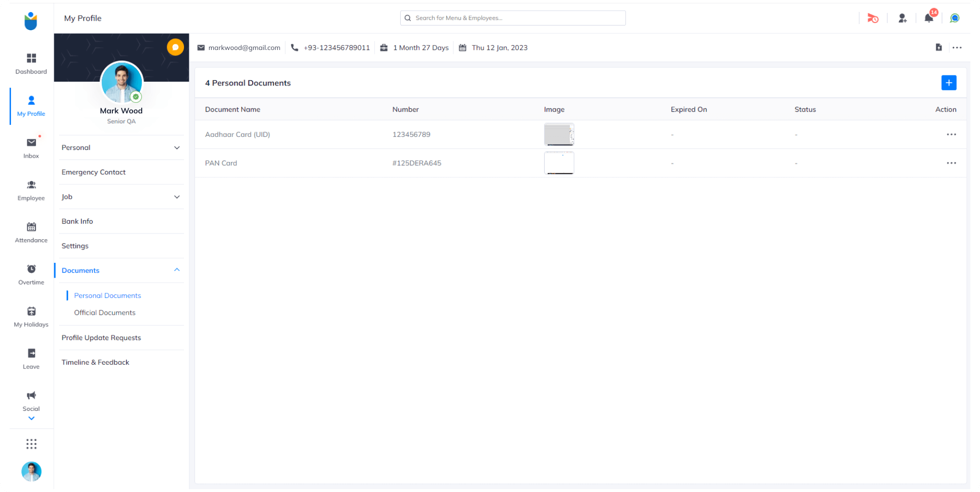This screenshot has width=980, height=492.
Task: Focus the Search for Menu & Employees field
Action: (513, 18)
